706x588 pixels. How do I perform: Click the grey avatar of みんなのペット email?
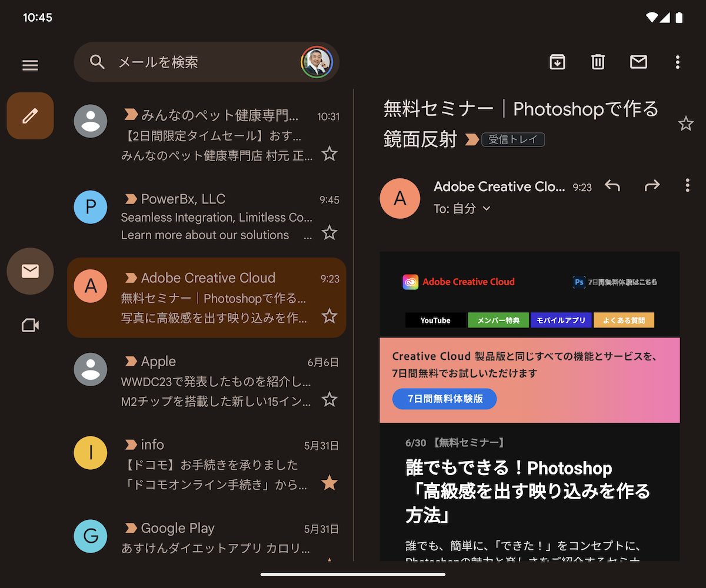pos(91,121)
